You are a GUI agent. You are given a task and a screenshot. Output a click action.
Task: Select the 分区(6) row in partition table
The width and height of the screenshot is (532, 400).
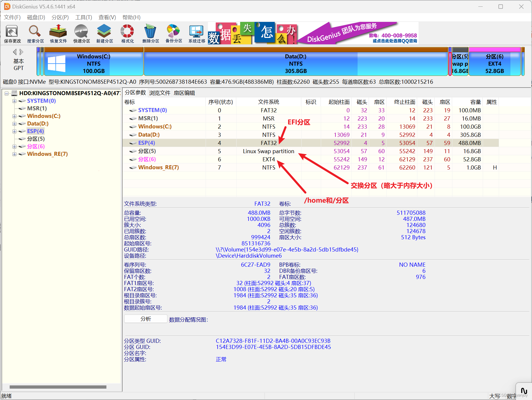(310, 159)
